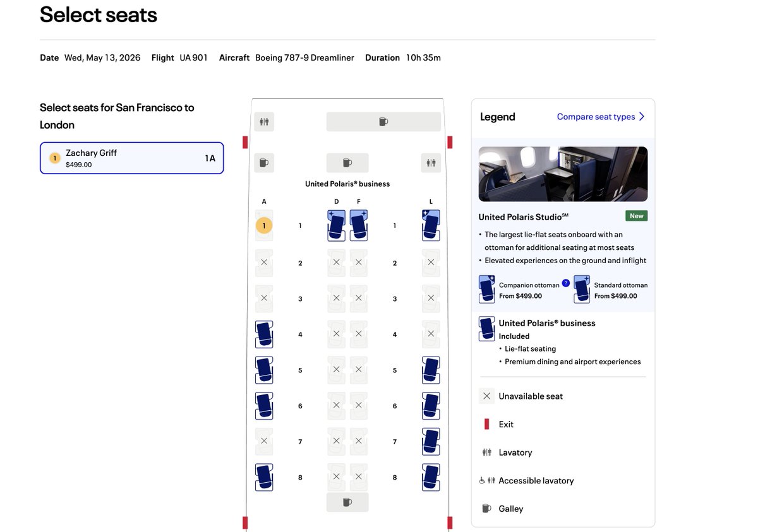Click unavailable seat 2D
This screenshot has height=532, width=758.
(336, 263)
